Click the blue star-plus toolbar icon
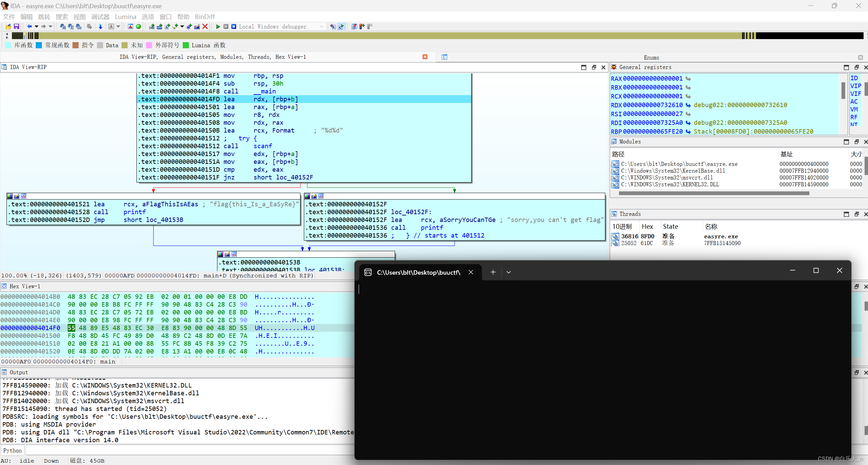868x465 pixels. click(x=189, y=27)
